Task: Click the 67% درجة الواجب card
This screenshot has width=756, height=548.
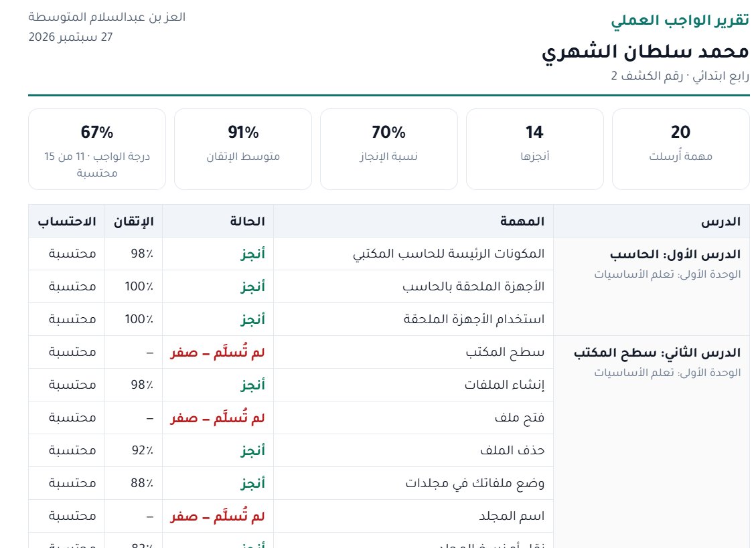Action: click(x=97, y=149)
